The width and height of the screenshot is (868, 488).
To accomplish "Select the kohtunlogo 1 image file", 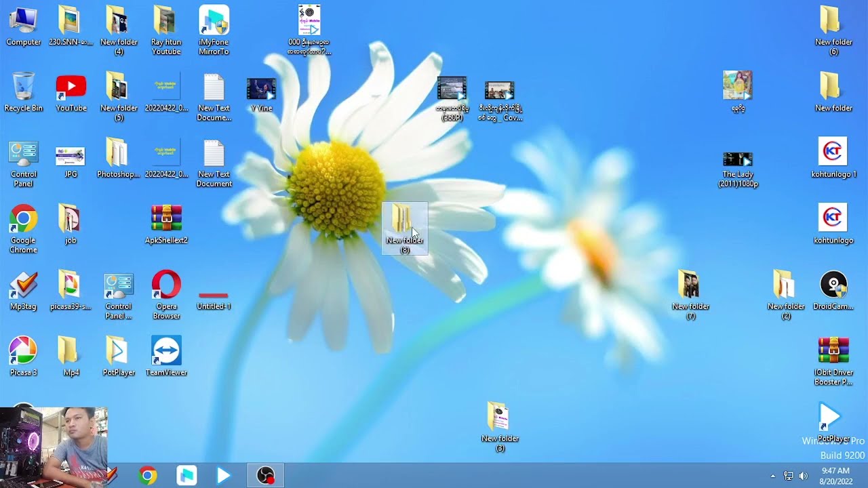I will 833,158.
